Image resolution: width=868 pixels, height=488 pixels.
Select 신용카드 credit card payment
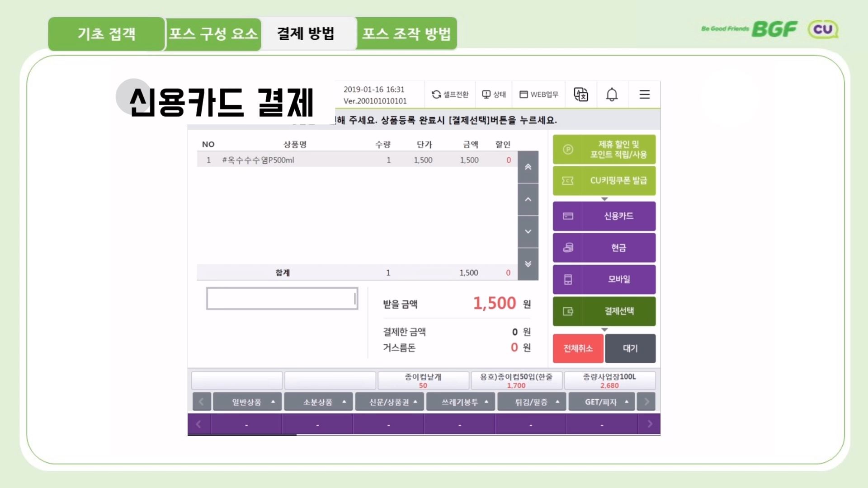tap(604, 216)
